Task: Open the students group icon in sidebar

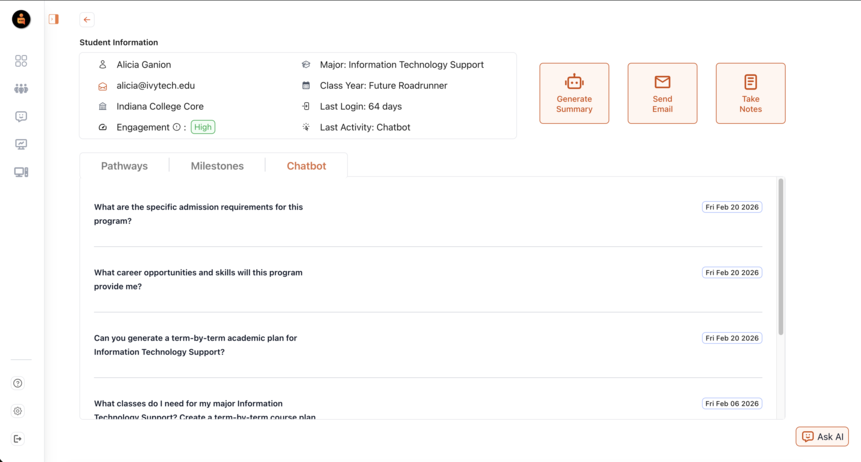Action: [x=21, y=88]
